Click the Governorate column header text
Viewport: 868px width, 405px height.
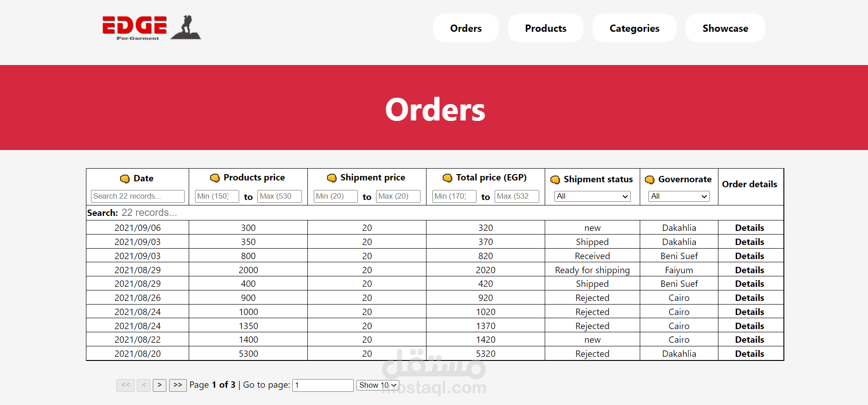click(x=685, y=179)
